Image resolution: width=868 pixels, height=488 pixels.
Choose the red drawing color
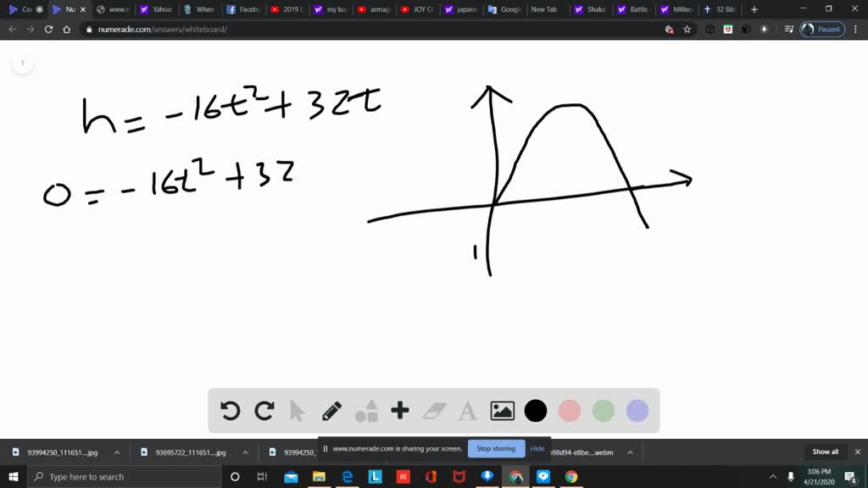tap(569, 410)
